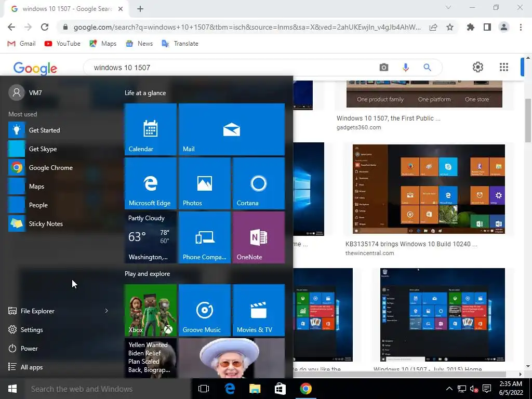Open the Chrome Extensions puzzle icon
The height and width of the screenshot is (399, 532).
click(x=470, y=27)
